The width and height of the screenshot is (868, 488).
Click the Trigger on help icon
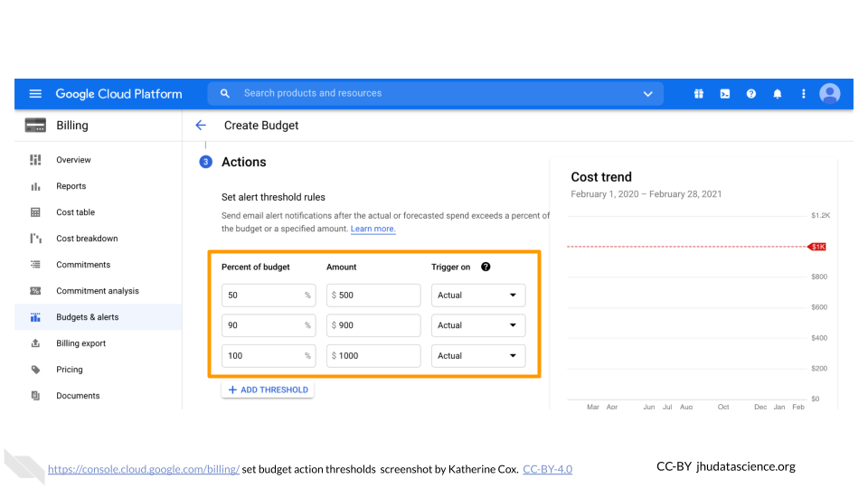tap(486, 267)
